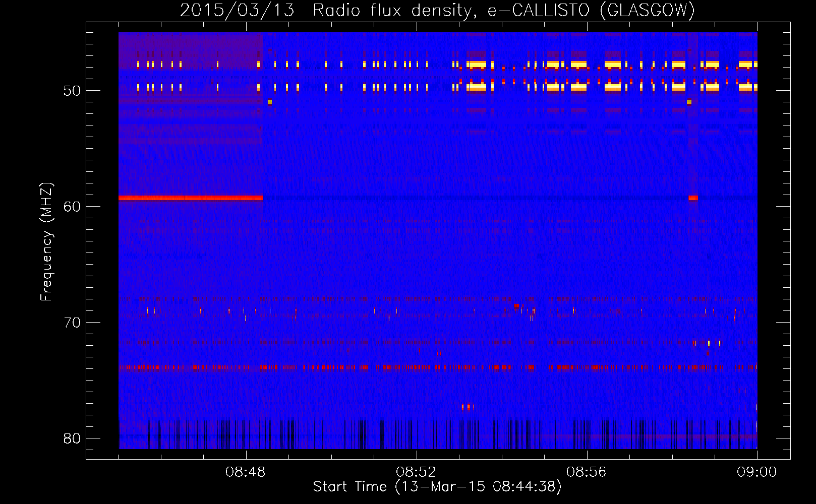
Task: Select the 80 frequency tick label
Action: 72,438
